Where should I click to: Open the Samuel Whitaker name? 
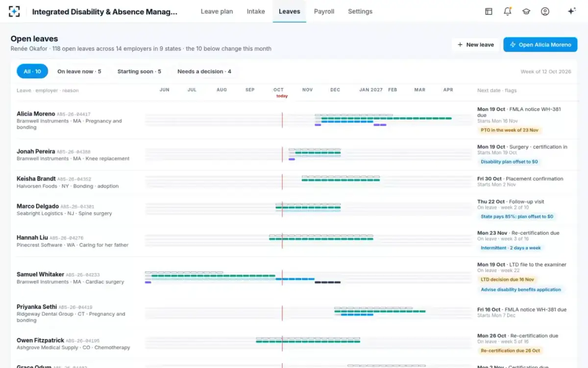point(40,274)
